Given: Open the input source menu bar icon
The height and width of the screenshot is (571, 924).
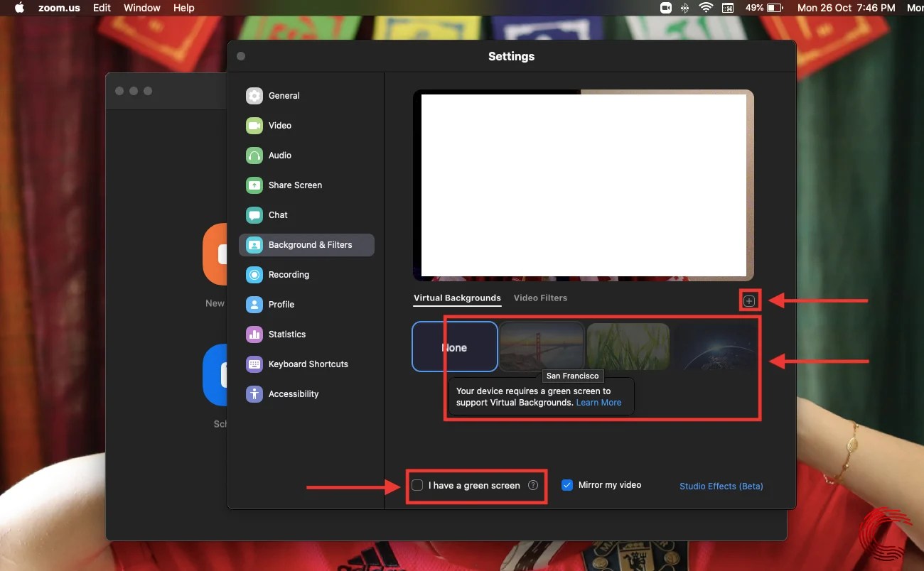Looking at the screenshot, I should 728,8.
